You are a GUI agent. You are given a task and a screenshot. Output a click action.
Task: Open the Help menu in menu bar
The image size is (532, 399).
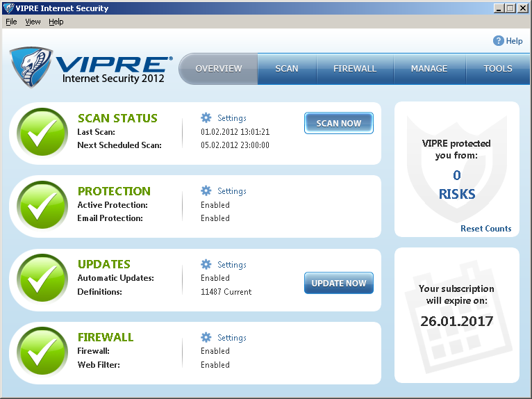click(56, 22)
